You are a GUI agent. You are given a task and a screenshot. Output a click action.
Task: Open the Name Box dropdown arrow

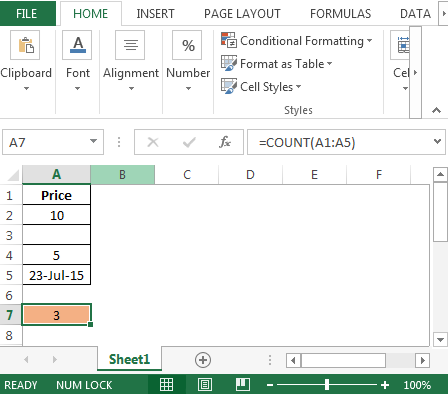[94, 141]
